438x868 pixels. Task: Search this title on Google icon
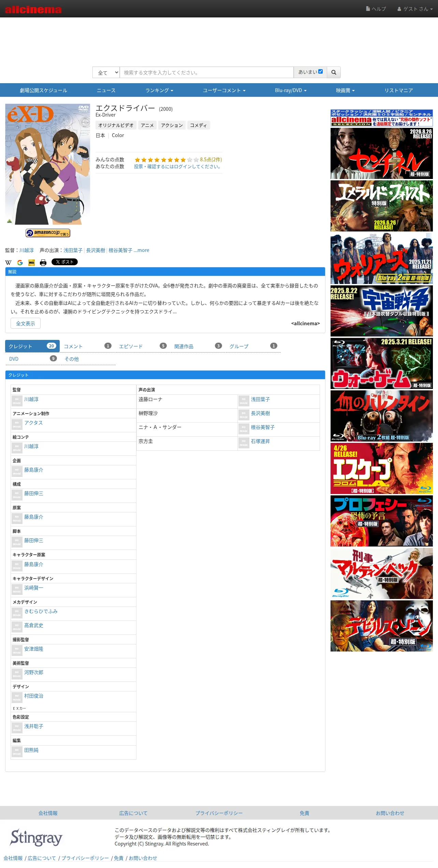[x=20, y=262]
